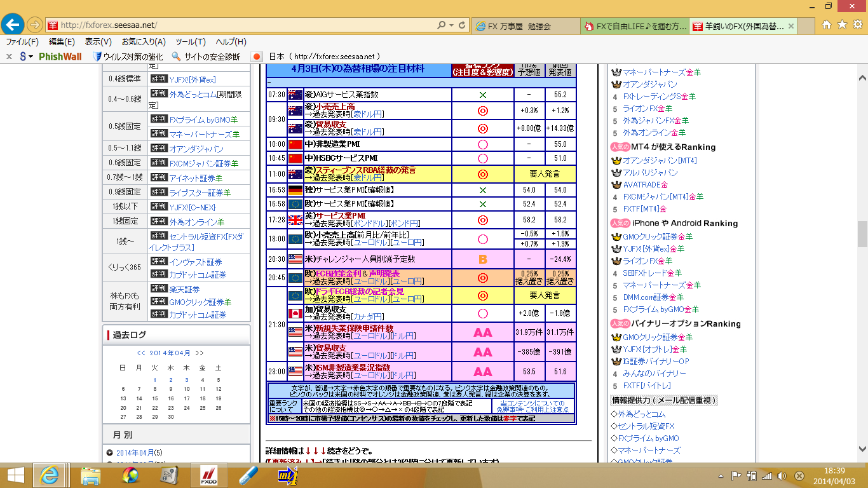Go to previous month with << in calendar
Image resolution: width=868 pixels, height=488 pixels.
[x=141, y=353]
